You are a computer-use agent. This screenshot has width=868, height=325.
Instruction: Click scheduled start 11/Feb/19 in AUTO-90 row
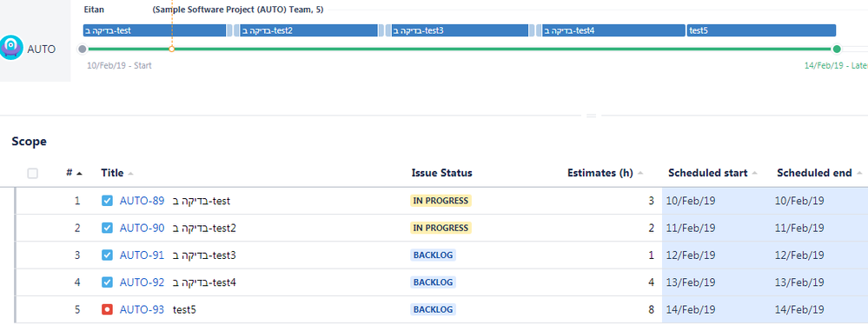pyautogui.click(x=690, y=229)
